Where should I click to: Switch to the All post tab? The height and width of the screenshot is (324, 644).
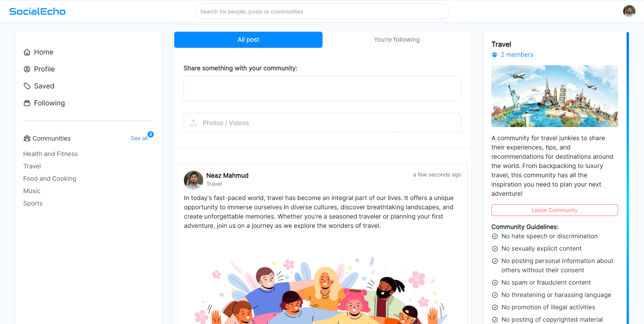point(248,40)
